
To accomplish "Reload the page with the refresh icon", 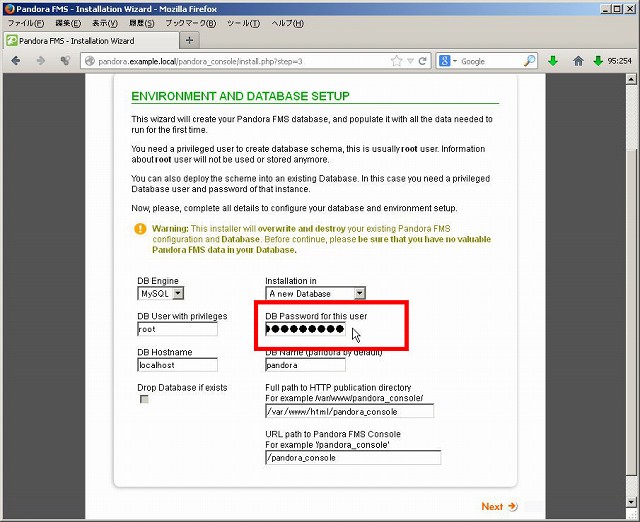I will pyautogui.click(x=423, y=61).
